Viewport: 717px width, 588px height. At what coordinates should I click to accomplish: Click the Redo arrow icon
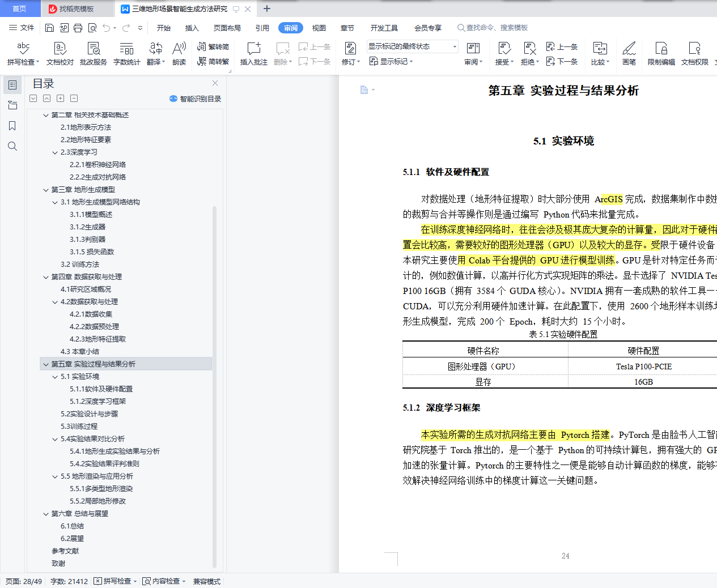pyautogui.click(x=126, y=28)
